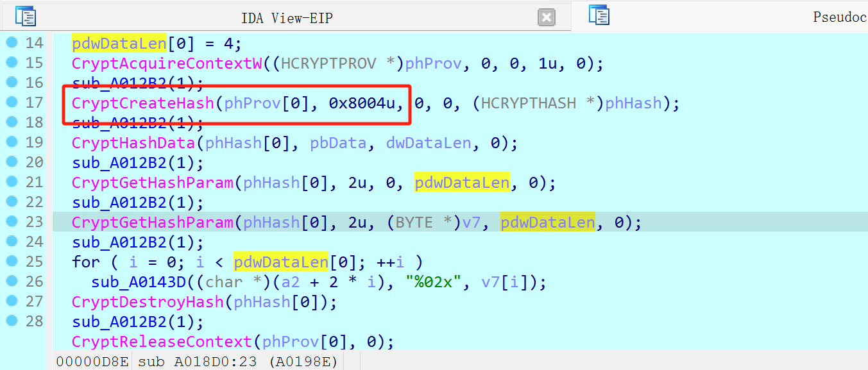Click the IDA View-EIP tab icon
The height and width of the screenshot is (370, 868).
pyautogui.click(x=26, y=17)
